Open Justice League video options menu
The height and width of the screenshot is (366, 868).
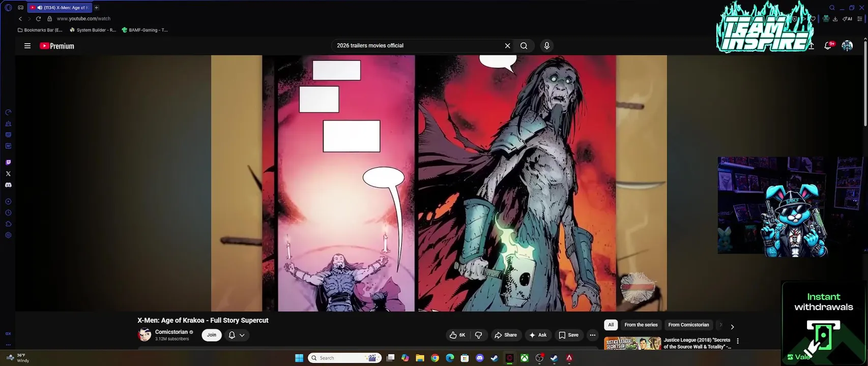click(x=738, y=341)
